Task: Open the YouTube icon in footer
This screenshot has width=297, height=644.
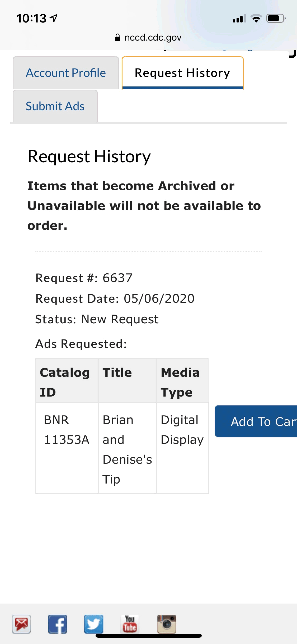Action: point(130,623)
